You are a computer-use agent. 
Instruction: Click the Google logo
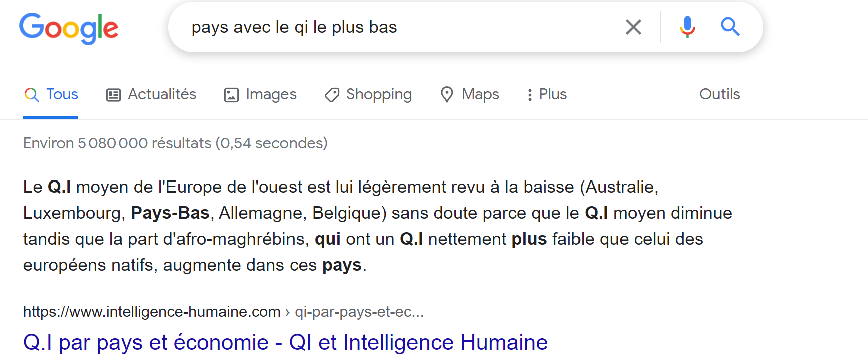tap(69, 28)
